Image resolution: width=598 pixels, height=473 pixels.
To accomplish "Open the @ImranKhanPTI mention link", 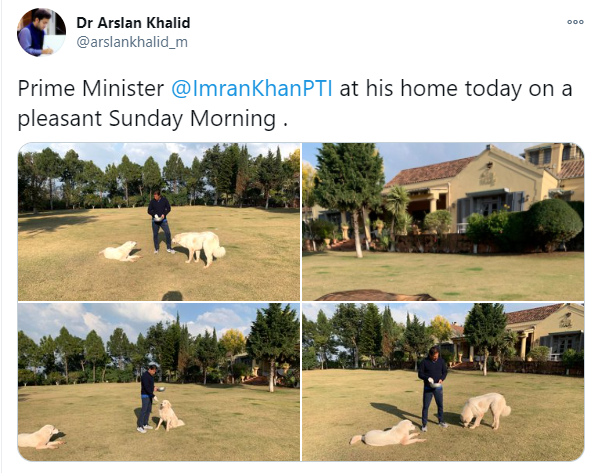I will pos(252,88).
